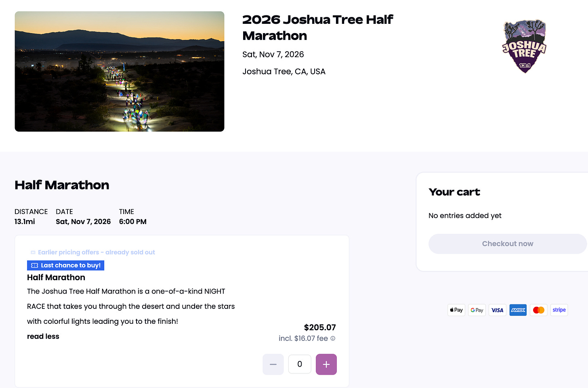The image size is (588, 388).
Task: Click the Apple Pay payment icon
Action: (x=456, y=310)
